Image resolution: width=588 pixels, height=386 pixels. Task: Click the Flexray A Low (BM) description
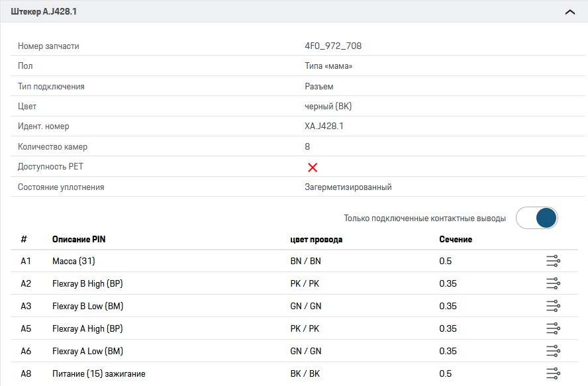click(87, 351)
